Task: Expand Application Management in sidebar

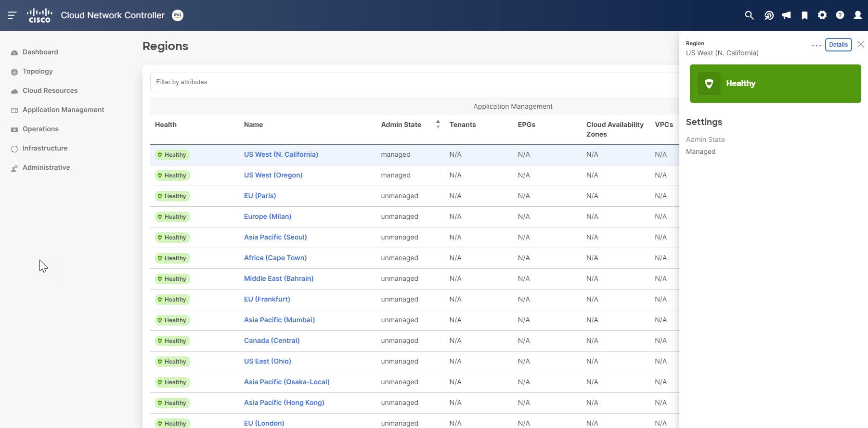Action: (x=63, y=110)
